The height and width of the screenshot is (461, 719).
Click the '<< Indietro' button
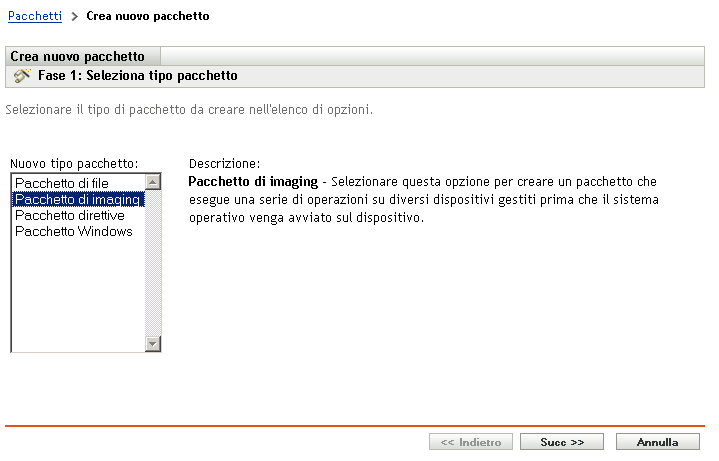[471, 441]
